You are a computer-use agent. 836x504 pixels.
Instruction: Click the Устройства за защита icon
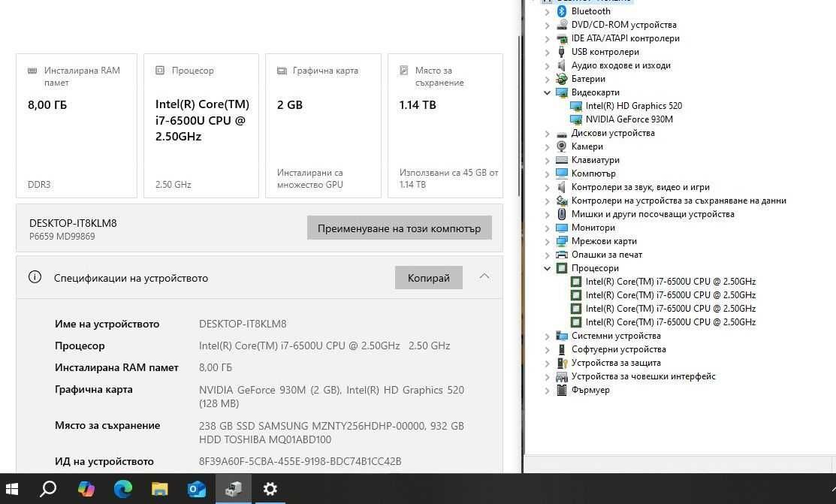[561, 363]
